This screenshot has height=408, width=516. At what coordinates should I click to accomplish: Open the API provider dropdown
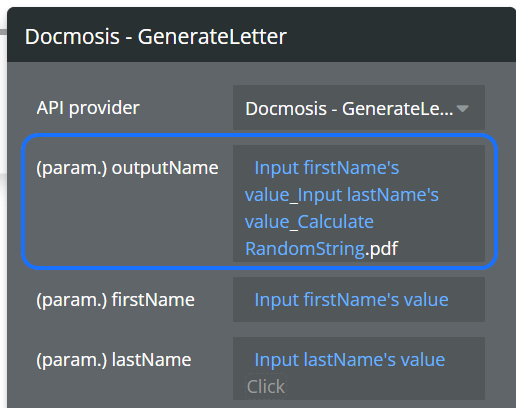click(x=359, y=108)
